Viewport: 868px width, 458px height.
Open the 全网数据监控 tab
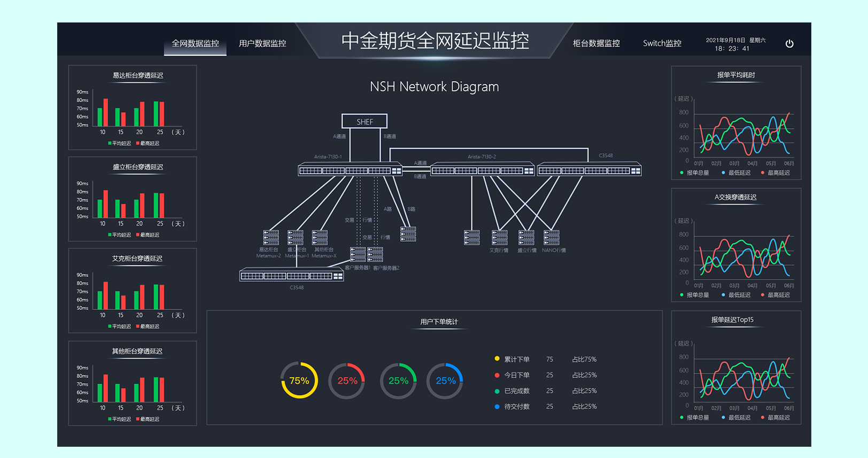click(195, 43)
